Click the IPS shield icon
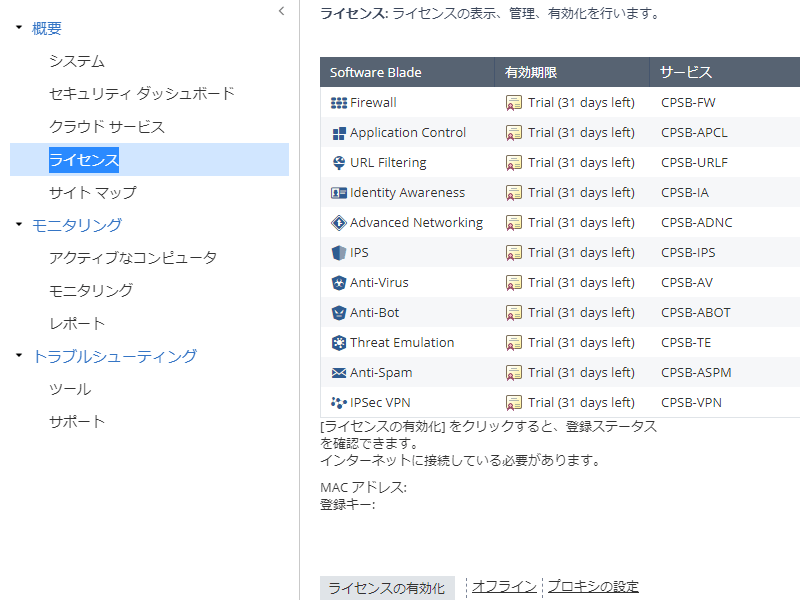This screenshot has width=800, height=600. [x=338, y=253]
